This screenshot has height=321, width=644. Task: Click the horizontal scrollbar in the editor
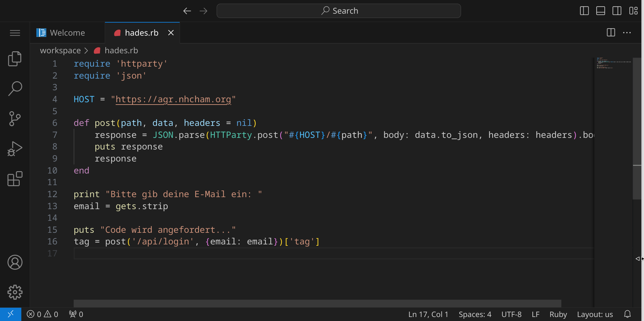(x=317, y=303)
